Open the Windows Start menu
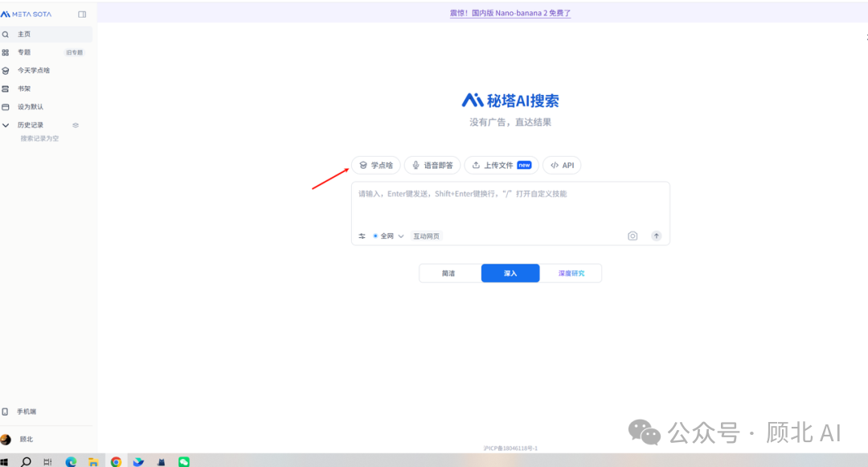 coord(5,461)
